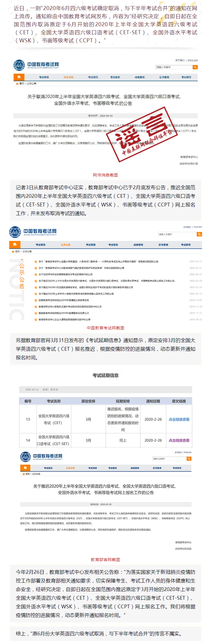This screenshot has width=210, height=644.
Task: Open notice 教育部考试中心立业大厦物业管理服务项目中标公告
Action: coord(65,320)
